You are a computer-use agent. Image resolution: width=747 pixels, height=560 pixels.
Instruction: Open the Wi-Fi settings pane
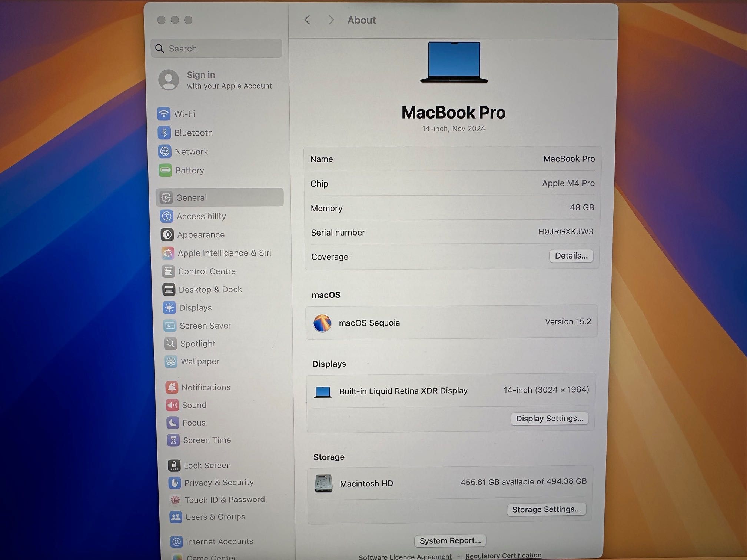click(220, 114)
